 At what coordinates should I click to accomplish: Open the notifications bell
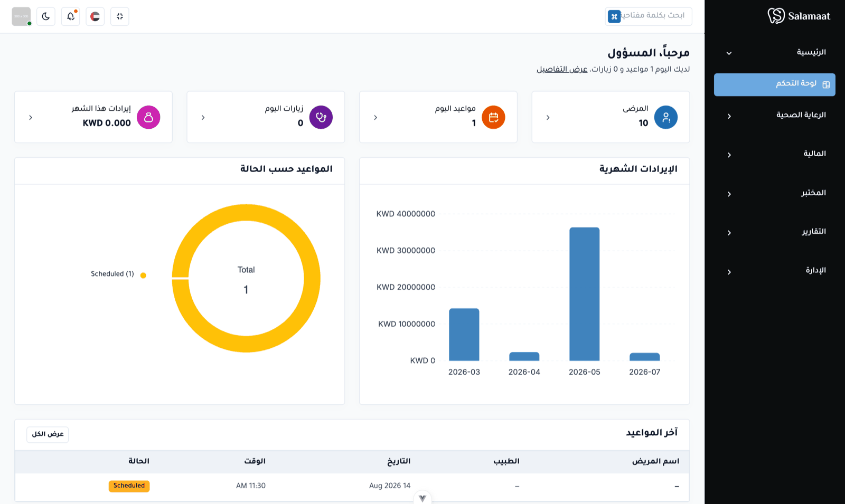coord(71,16)
